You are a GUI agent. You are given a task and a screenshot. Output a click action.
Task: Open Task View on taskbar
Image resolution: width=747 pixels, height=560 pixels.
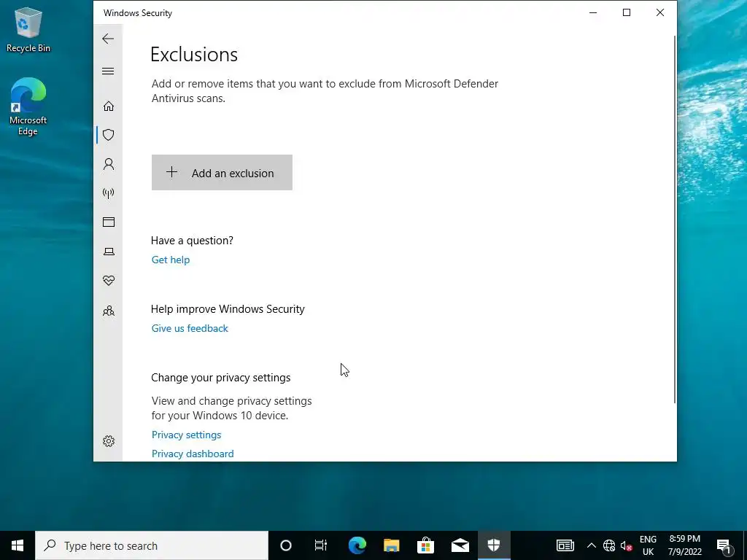coord(321,545)
